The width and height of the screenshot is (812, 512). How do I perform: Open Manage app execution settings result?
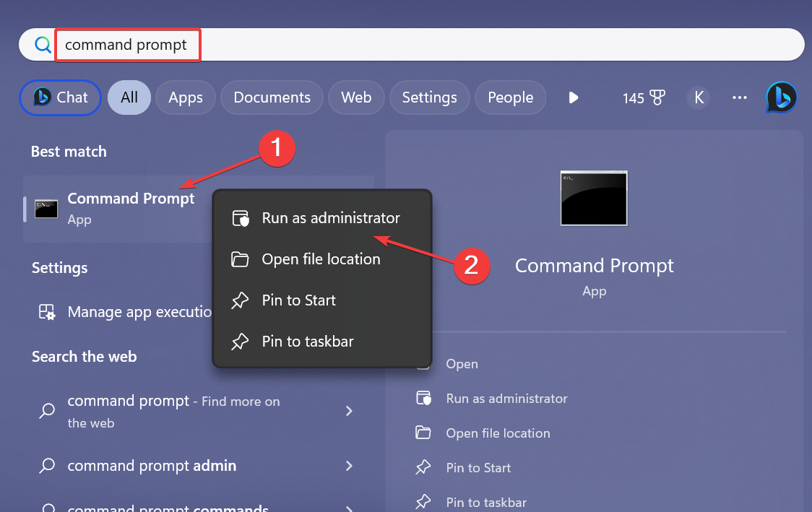(x=124, y=312)
